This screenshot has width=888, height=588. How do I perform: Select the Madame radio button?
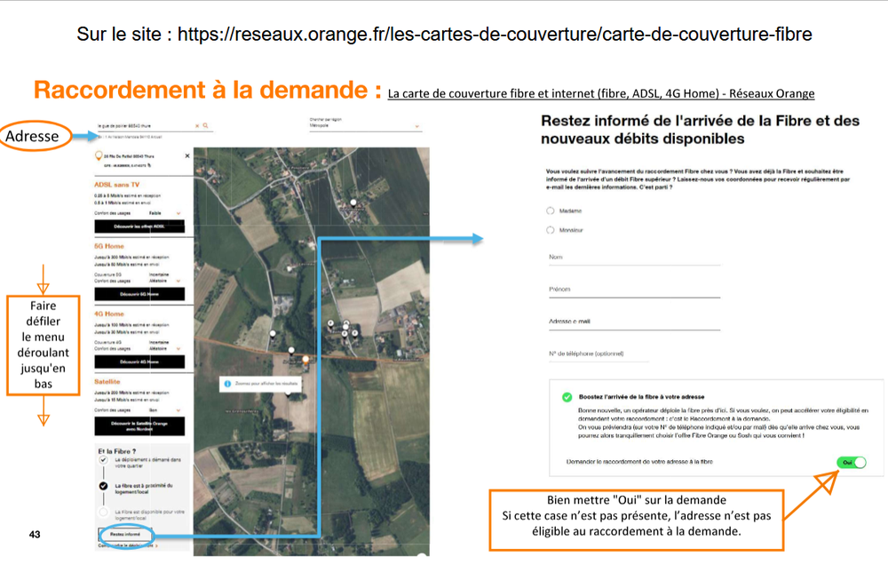[551, 211]
